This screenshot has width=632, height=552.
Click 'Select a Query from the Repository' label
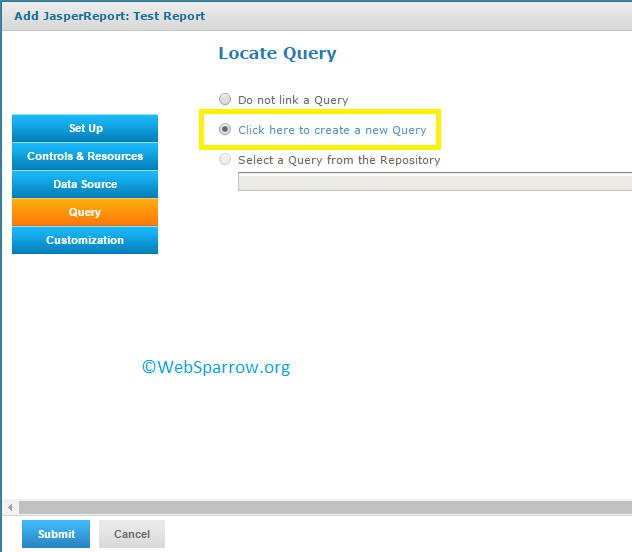[339, 160]
